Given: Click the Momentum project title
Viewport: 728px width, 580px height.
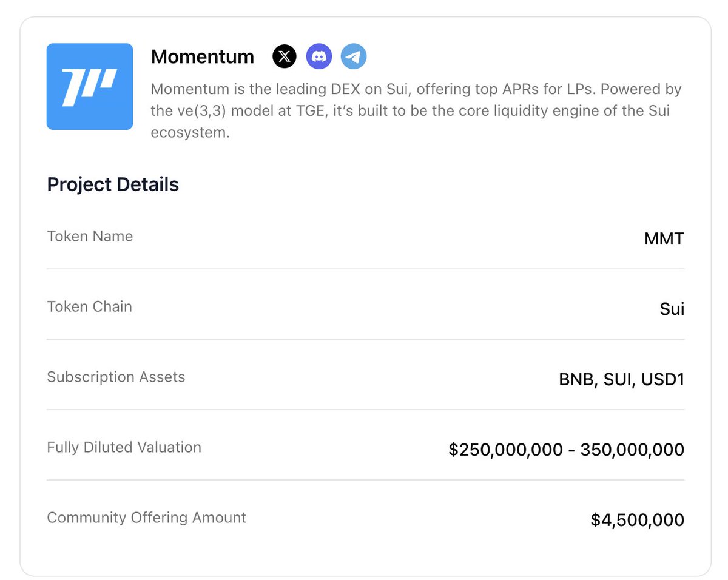Looking at the screenshot, I should tap(203, 57).
